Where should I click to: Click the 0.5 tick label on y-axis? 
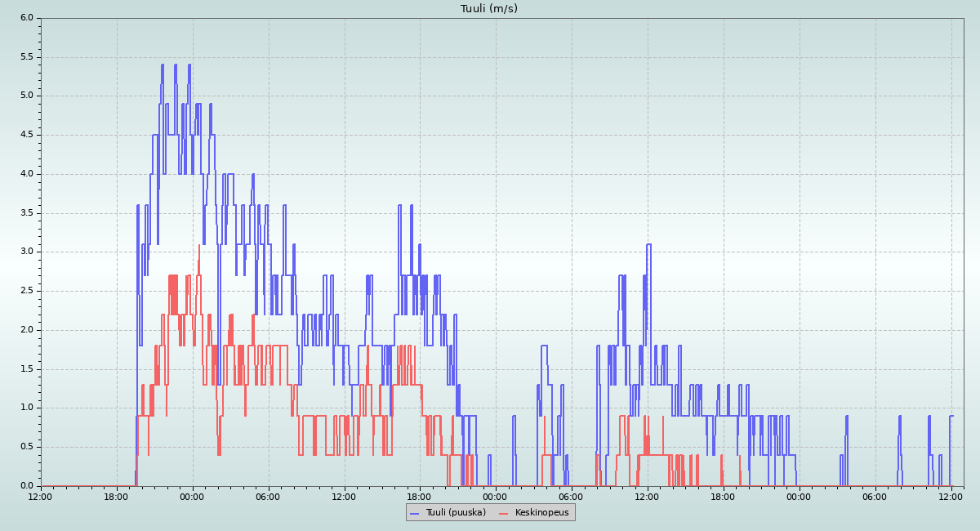click(x=27, y=447)
